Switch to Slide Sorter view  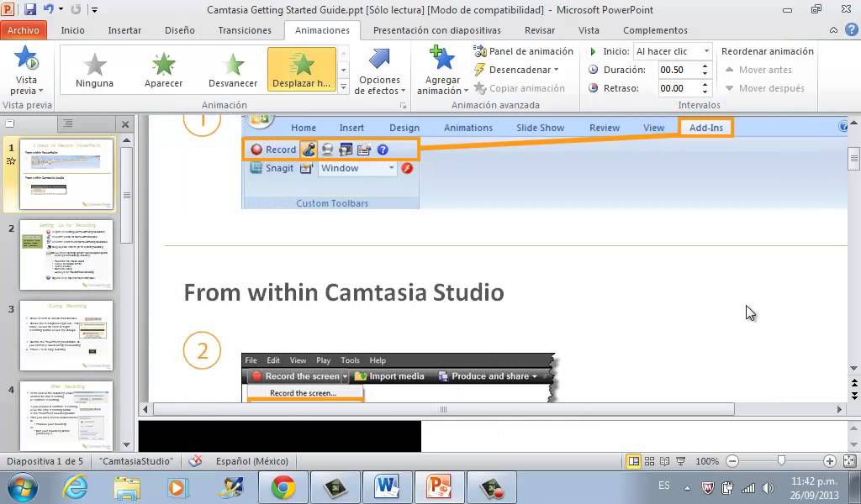[x=649, y=461]
